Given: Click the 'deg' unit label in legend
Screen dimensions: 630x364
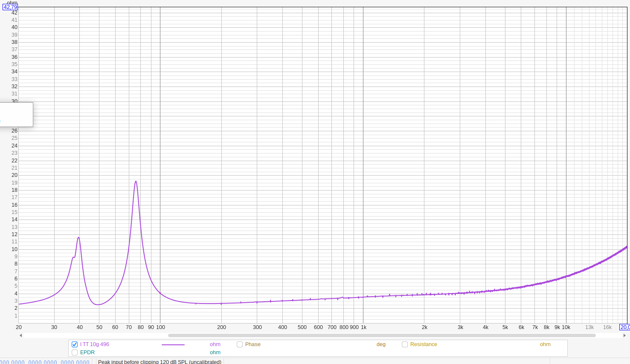Looking at the screenshot, I should pyautogui.click(x=381, y=344).
